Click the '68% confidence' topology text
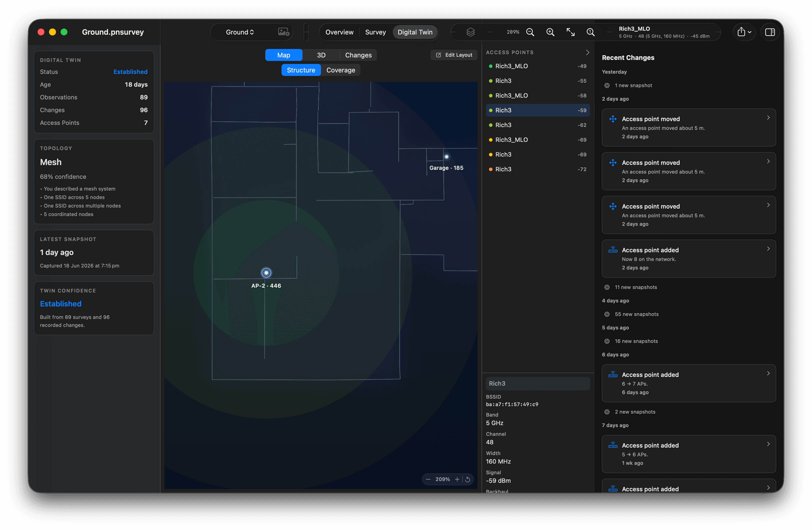This screenshot has width=812, height=530. (x=63, y=177)
